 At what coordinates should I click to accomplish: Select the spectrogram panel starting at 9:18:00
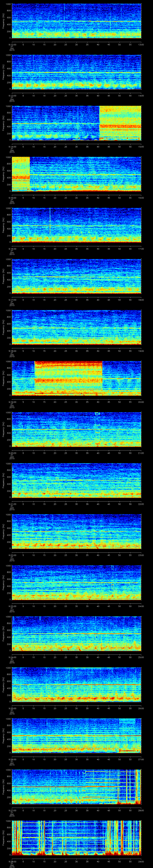tap(76, 327)
